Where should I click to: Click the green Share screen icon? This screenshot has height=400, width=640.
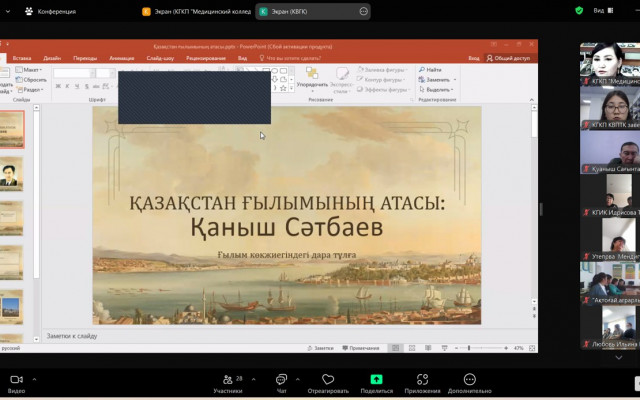coord(376,380)
